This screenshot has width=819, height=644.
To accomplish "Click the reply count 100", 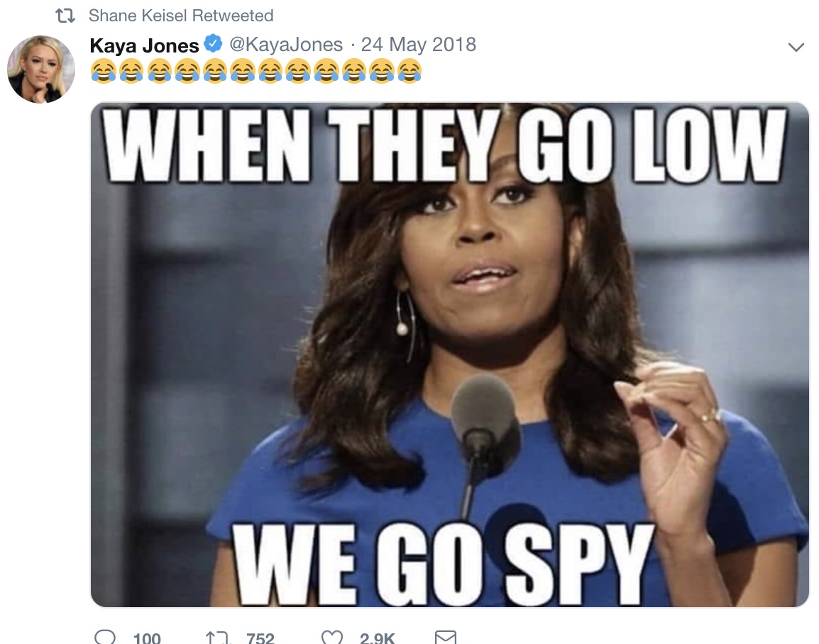I will [147, 638].
